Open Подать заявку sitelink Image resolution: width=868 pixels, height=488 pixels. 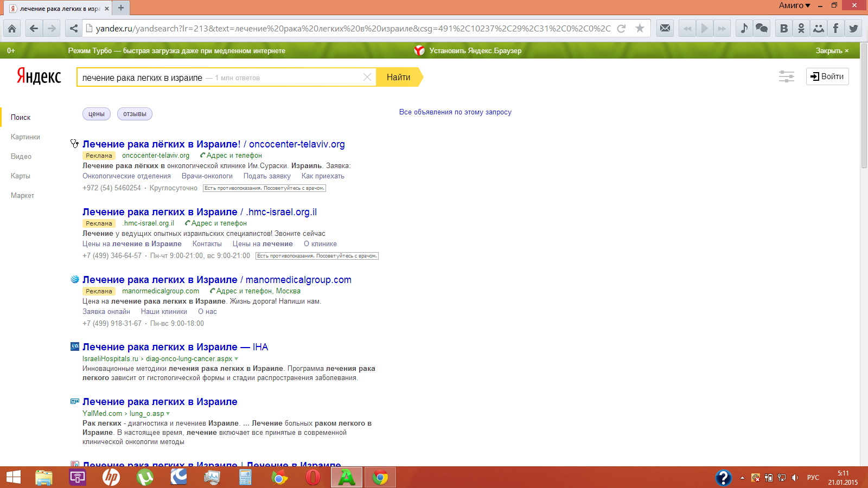(x=267, y=176)
